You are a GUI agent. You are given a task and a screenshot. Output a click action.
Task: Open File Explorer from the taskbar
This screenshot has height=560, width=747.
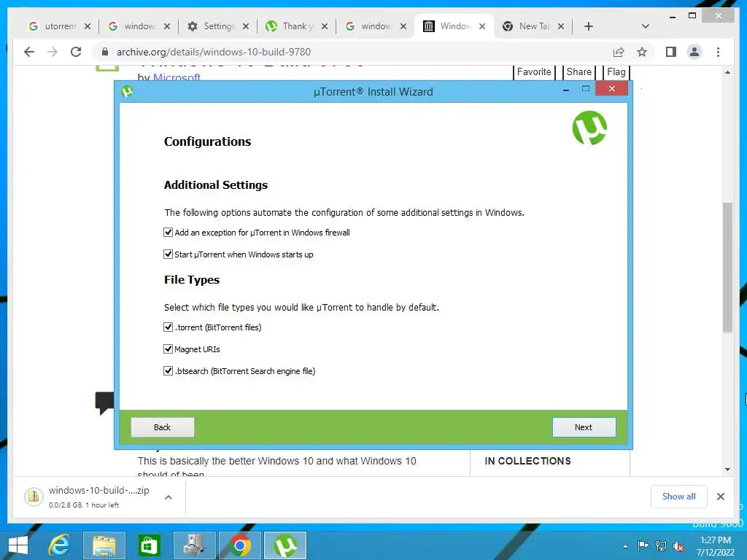(104, 545)
